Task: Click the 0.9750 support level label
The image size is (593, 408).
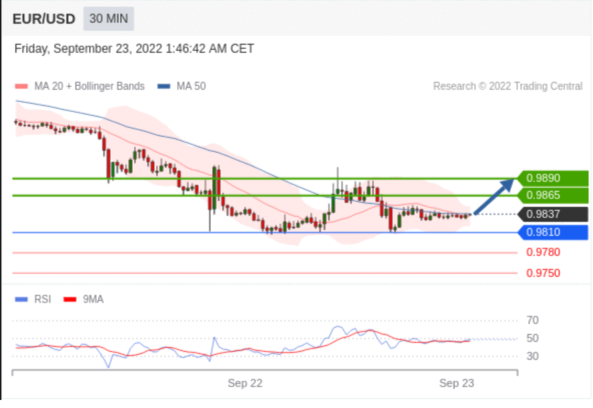Action: click(x=543, y=273)
